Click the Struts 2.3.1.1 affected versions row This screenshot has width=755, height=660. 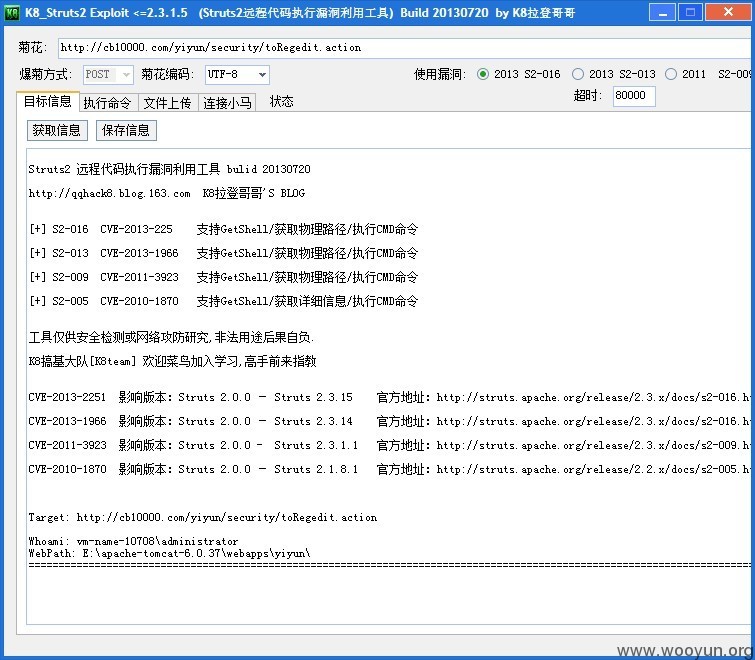(389, 446)
